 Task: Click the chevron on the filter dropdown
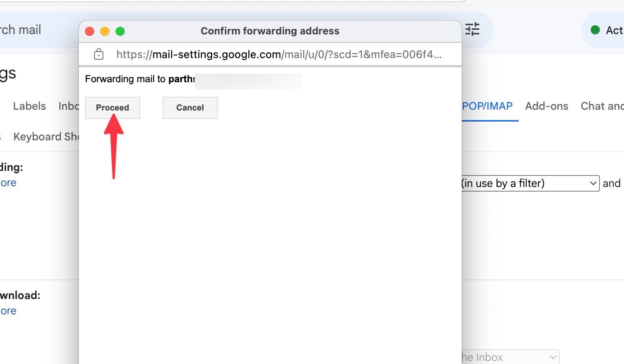coord(593,183)
